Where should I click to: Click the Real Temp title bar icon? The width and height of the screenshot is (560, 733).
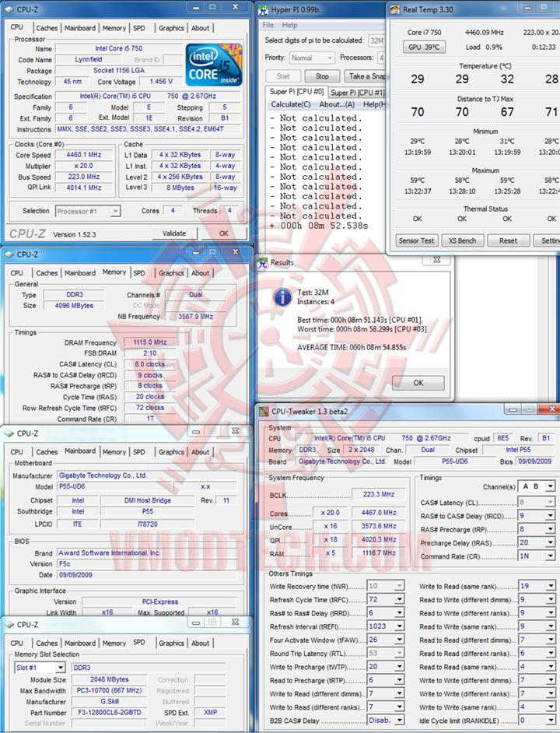[395, 10]
